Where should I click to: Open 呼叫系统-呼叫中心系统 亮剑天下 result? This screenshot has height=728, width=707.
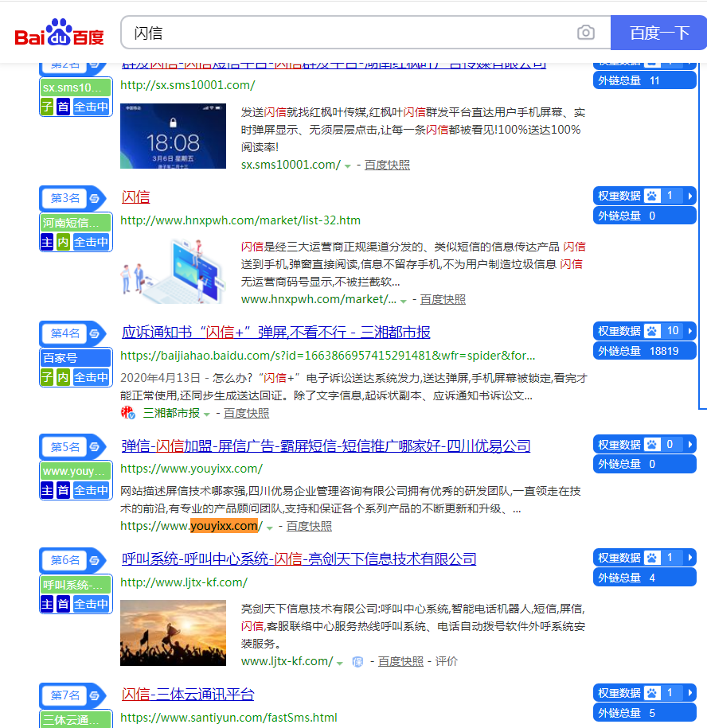299,559
